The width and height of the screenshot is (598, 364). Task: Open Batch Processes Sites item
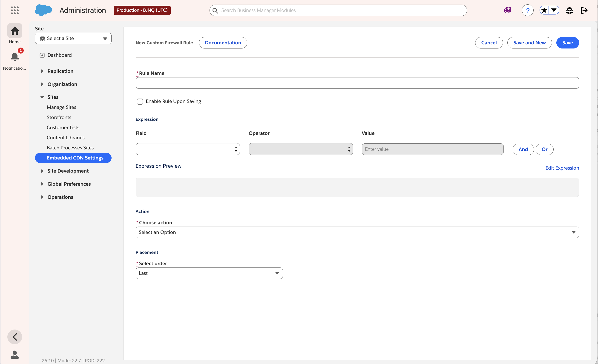click(x=70, y=148)
